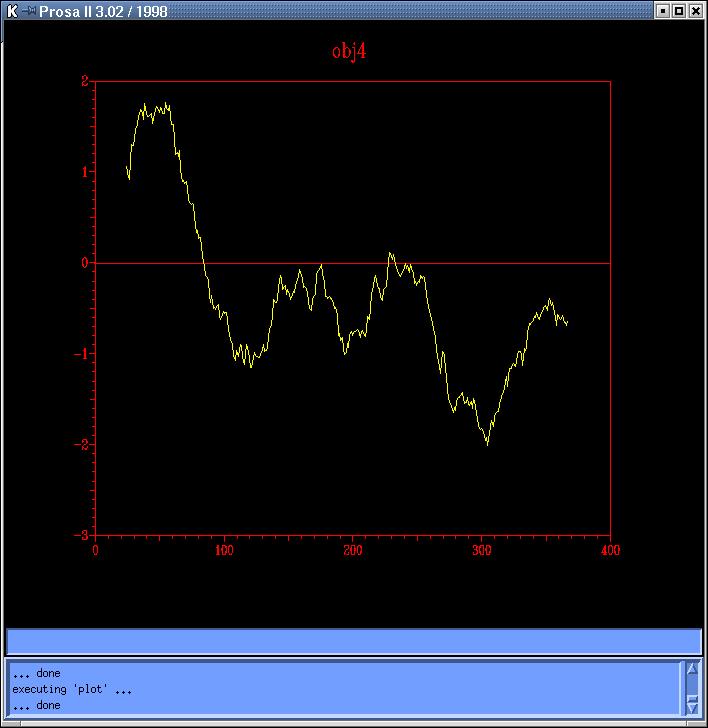Click the lowest point of the yellow curve
This screenshot has height=728, width=708.
[x=488, y=444]
